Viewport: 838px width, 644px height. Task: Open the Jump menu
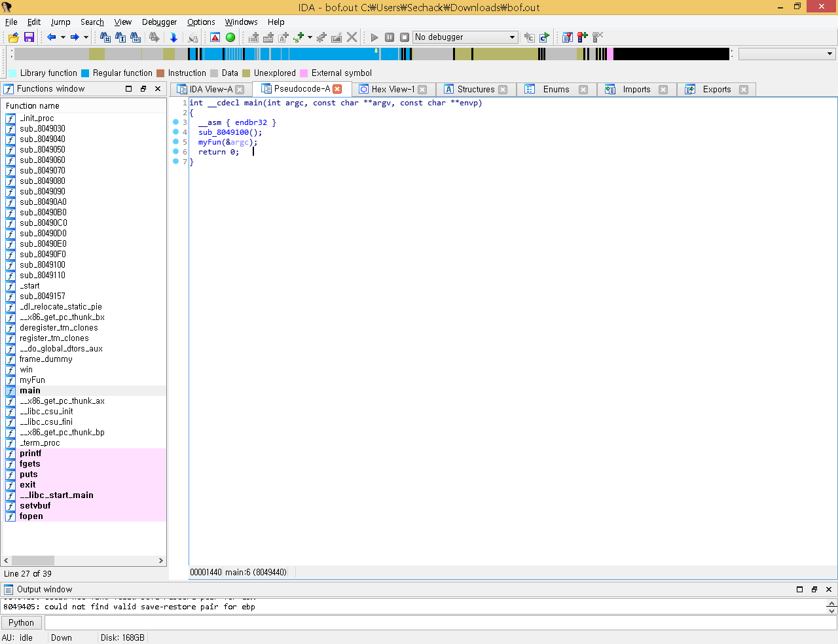[60, 22]
